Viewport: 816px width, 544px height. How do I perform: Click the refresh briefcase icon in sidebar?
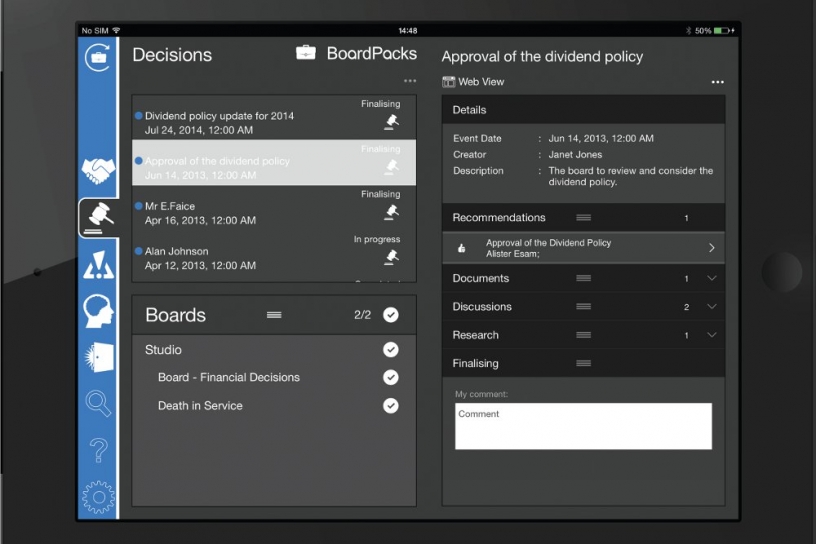98,57
